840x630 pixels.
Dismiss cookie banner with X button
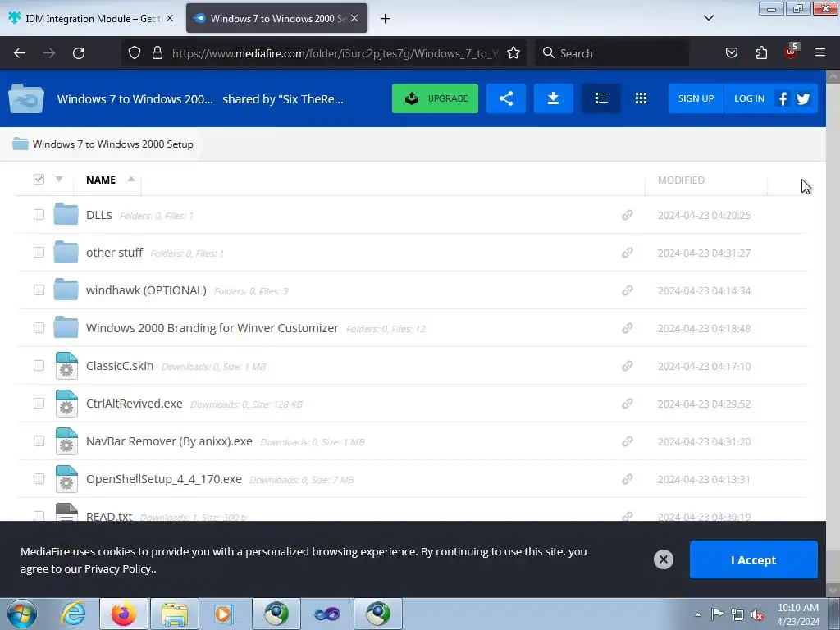pyautogui.click(x=663, y=559)
